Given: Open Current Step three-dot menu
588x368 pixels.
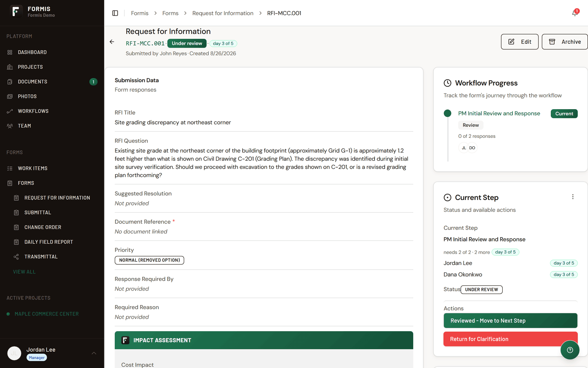Looking at the screenshot, I should tap(573, 197).
